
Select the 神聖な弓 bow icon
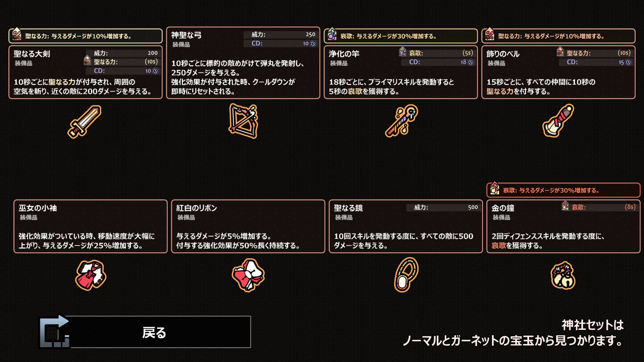tap(244, 121)
